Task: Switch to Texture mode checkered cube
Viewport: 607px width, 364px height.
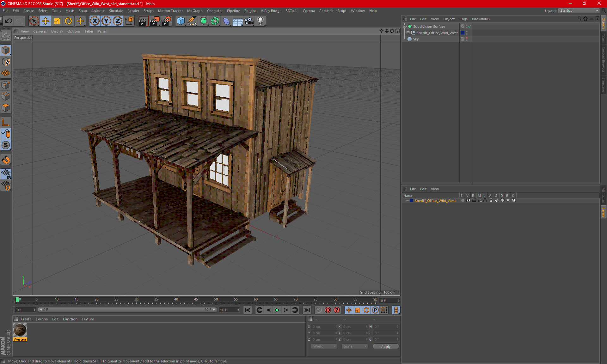Action: coord(6,62)
